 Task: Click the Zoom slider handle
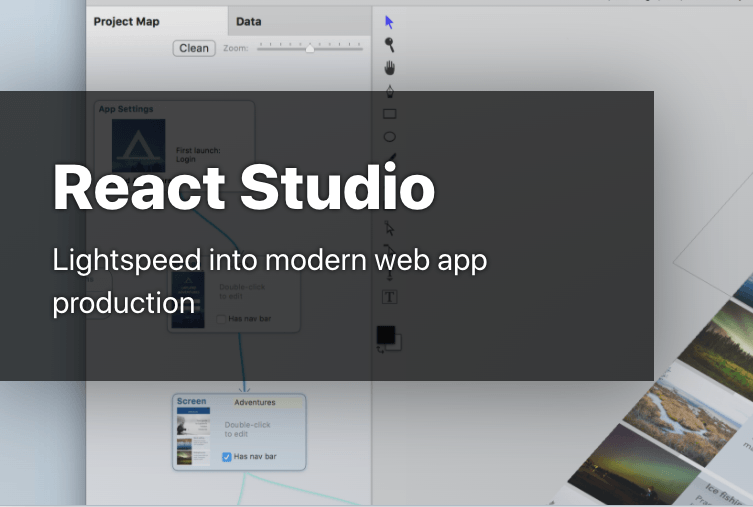click(x=310, y=48)
